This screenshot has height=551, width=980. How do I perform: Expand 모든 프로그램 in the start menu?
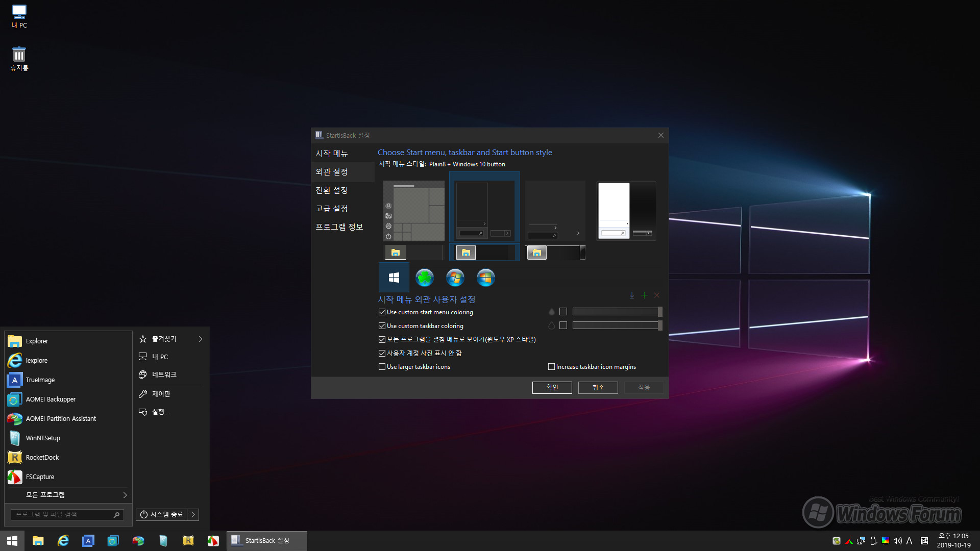click(x=68, y=495)
